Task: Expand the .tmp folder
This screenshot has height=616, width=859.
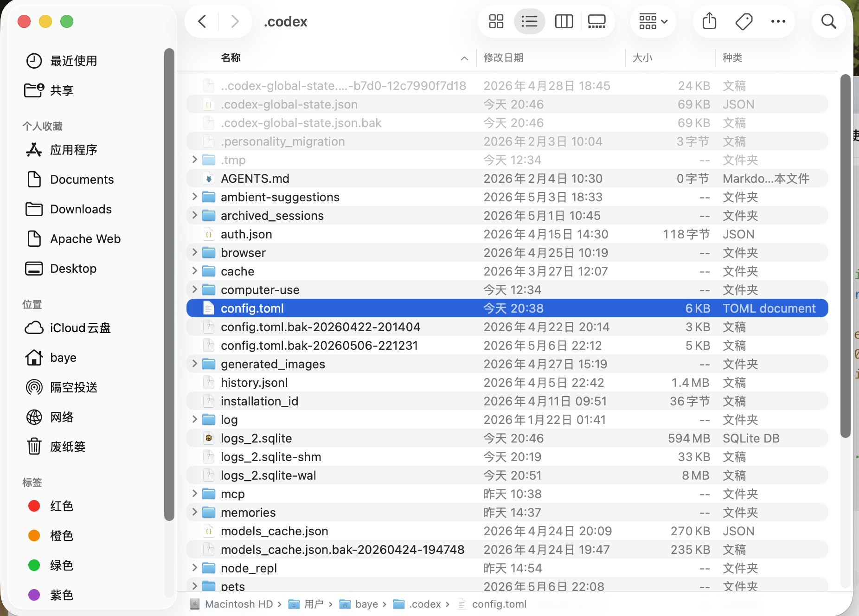Action: pos(194,160)
